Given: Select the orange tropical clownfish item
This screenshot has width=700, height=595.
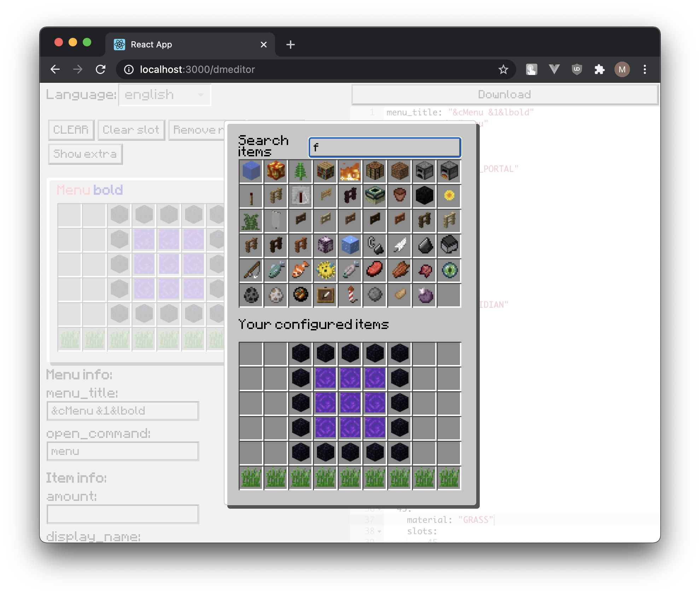Looking at the screenshot, I should tap(301, 270).
